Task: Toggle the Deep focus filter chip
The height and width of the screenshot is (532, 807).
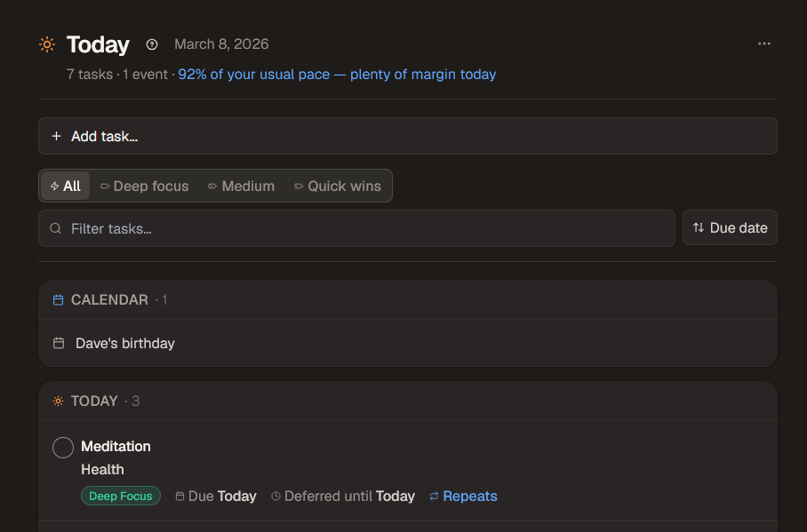Action: pos(144,186)
